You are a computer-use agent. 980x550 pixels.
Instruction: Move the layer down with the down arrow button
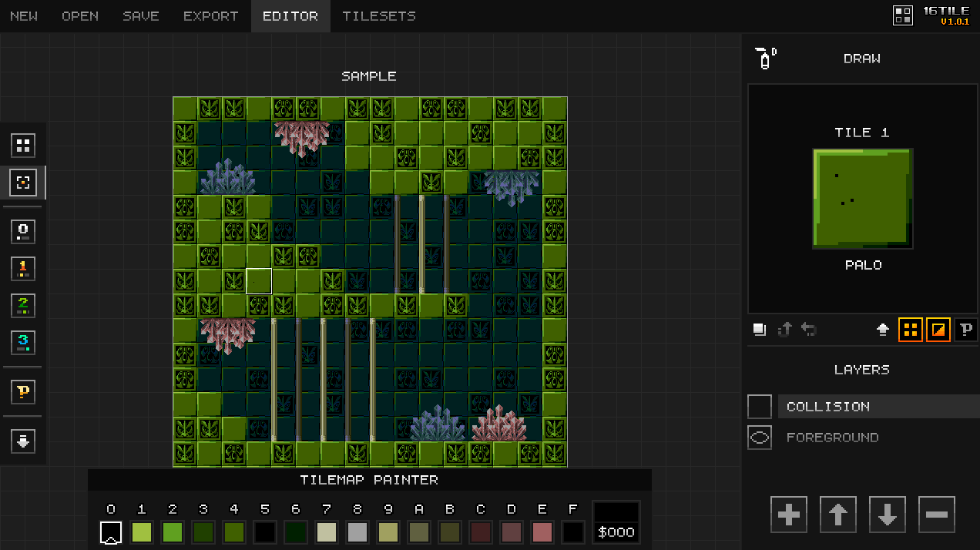pos(888,515)
